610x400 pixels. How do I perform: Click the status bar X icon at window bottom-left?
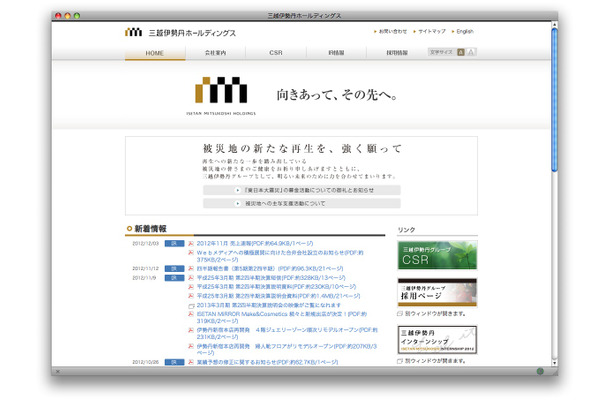click(58, 372)
